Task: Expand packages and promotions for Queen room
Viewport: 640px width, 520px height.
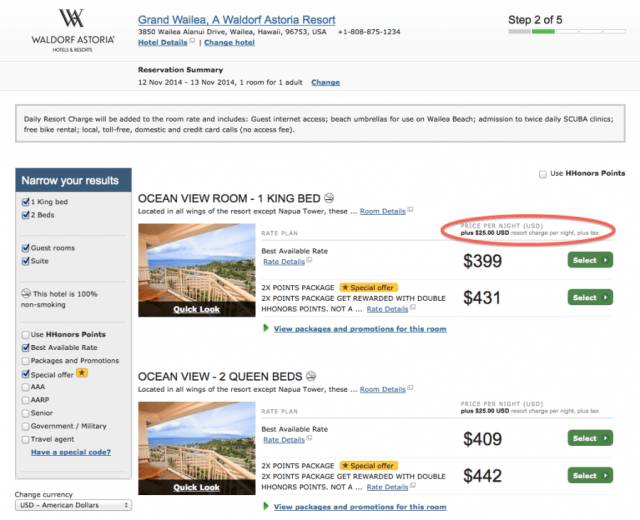Action: coord(359,507)
